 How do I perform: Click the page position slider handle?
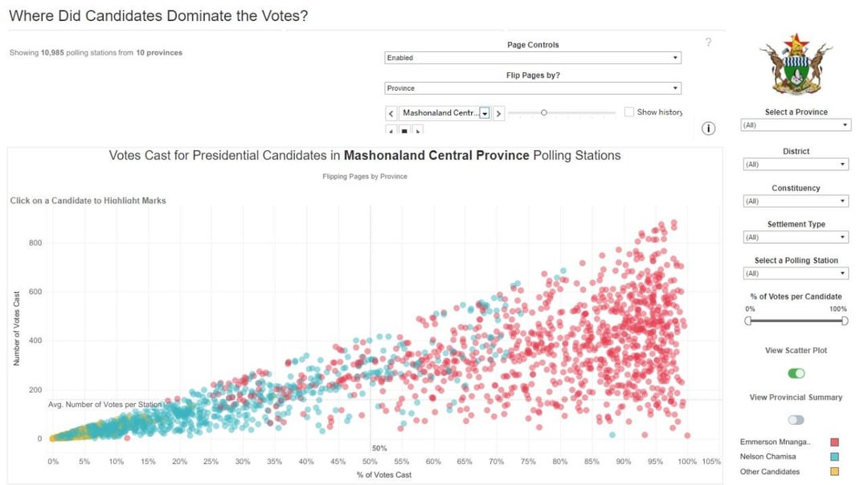(x=543, y=112)
